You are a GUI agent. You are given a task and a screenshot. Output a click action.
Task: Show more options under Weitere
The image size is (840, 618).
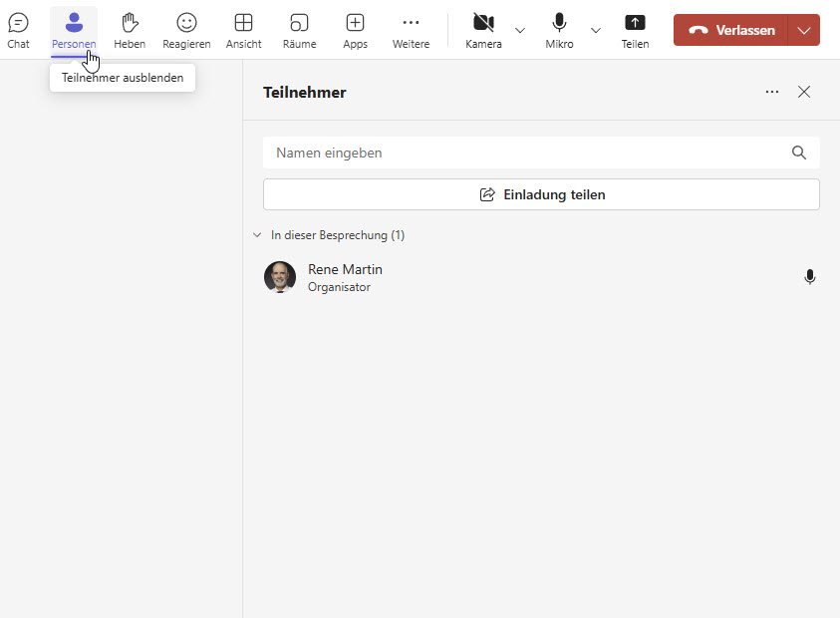point(411,31)
